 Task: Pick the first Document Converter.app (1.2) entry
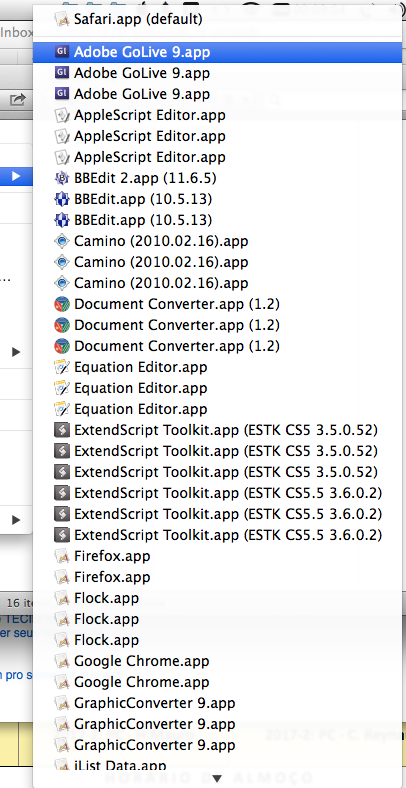click(218, 305)
